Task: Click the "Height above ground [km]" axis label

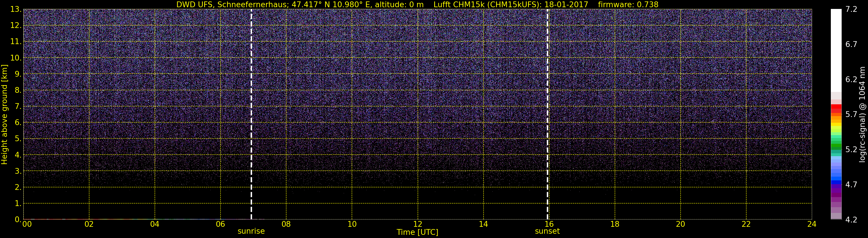Action: coord(4,115)
